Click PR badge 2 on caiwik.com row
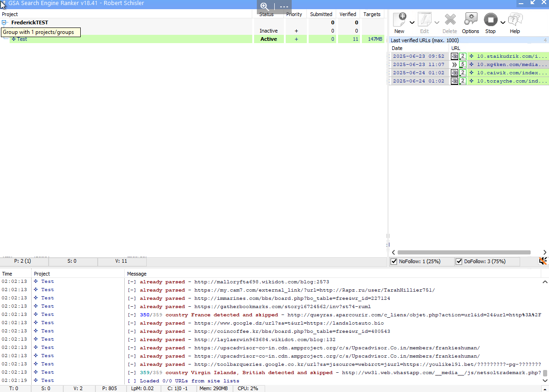The image size is (549, 392). pos(462,73)
